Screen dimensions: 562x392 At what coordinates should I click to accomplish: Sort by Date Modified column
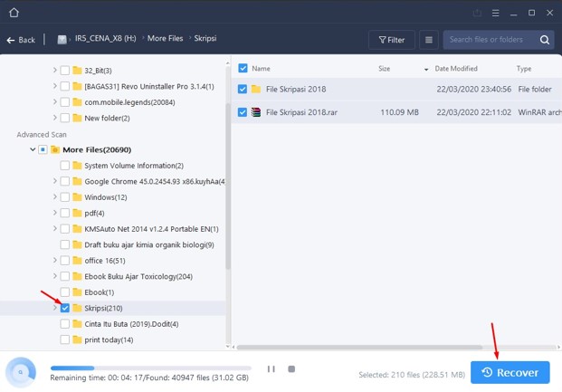click(456, 69)
